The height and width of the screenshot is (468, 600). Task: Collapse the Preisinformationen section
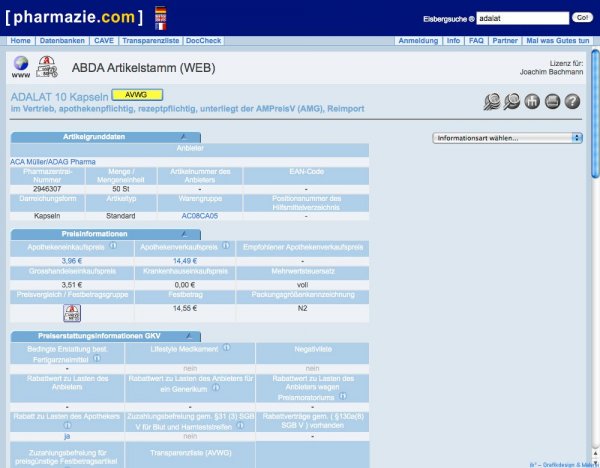184,234
